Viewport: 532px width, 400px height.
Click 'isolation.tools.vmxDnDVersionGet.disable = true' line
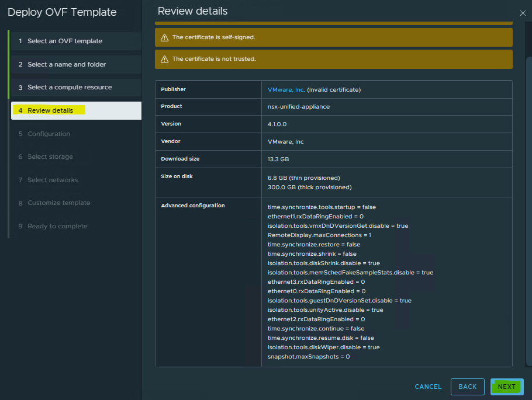[x=337, y=226]
